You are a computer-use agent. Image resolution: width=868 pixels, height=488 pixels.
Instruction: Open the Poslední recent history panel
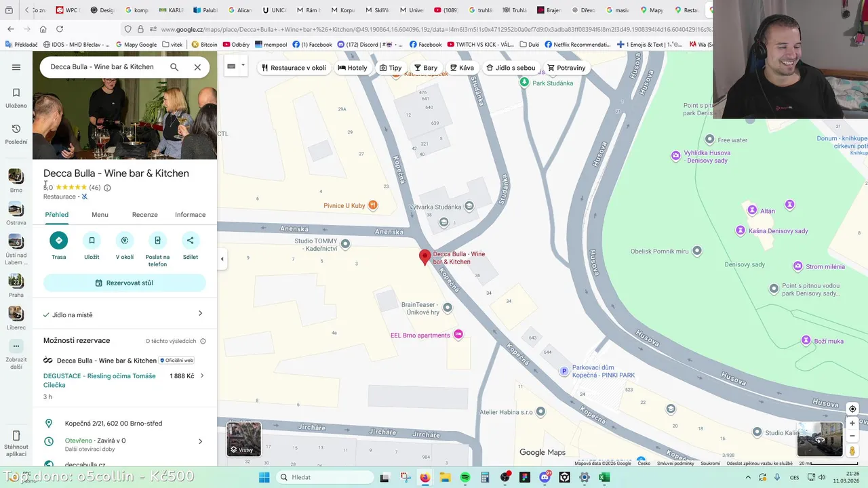coord(16,134)
